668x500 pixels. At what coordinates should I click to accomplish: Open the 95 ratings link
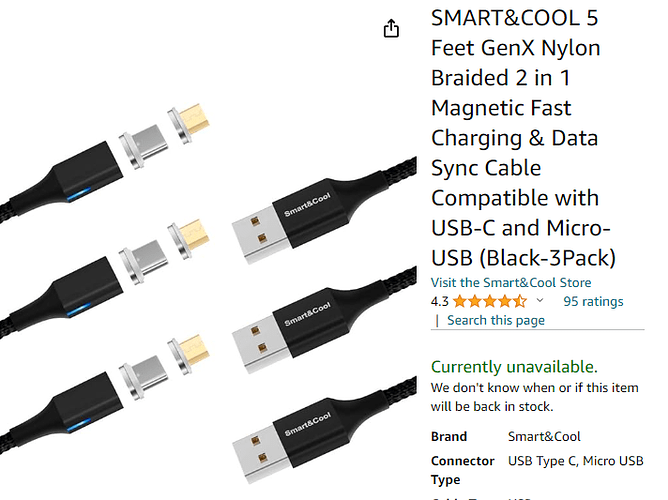593,301
